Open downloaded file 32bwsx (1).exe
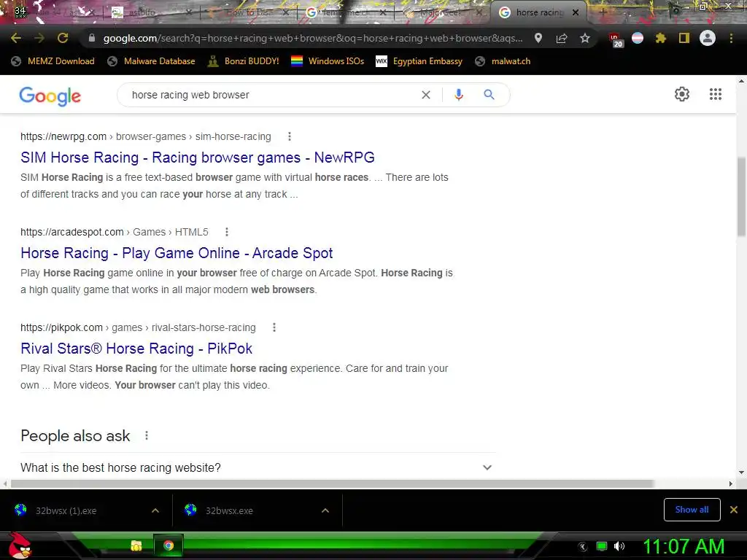This screenshot has width=747, height=560. click(x=66, y=510)
